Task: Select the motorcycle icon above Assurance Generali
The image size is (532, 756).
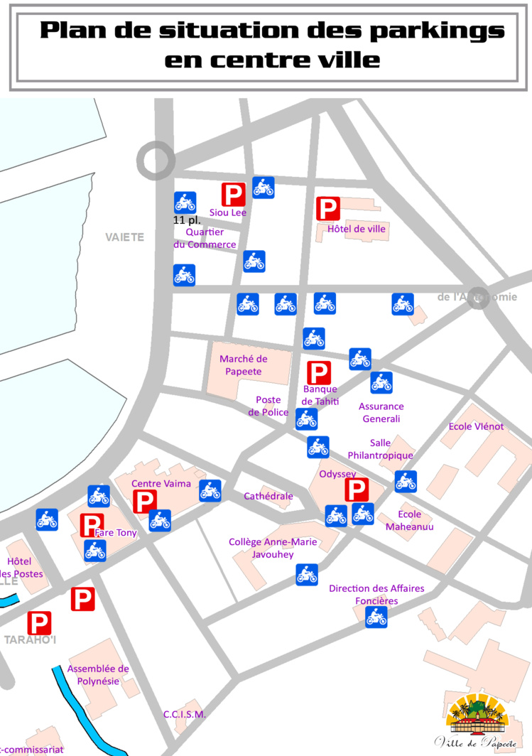Action: 381,383
